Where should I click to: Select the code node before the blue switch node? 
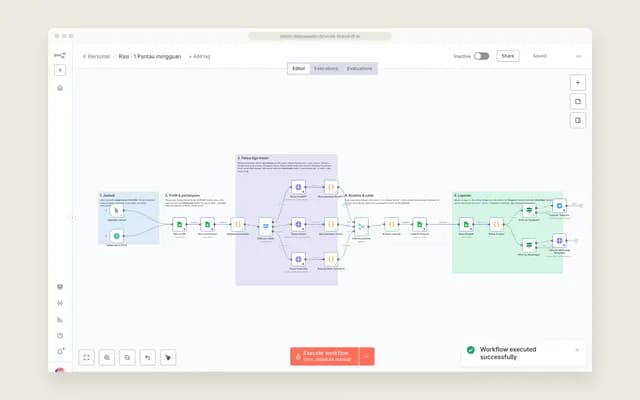[x=238, y=224]
